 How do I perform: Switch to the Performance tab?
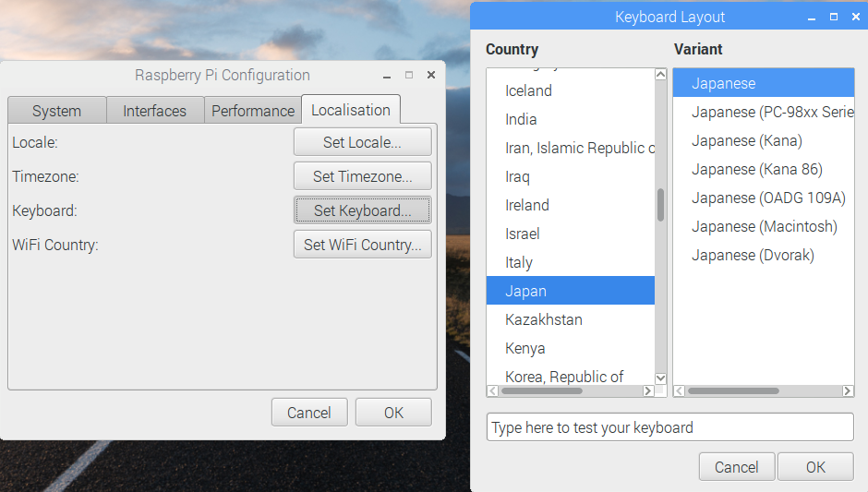[253, 111]
